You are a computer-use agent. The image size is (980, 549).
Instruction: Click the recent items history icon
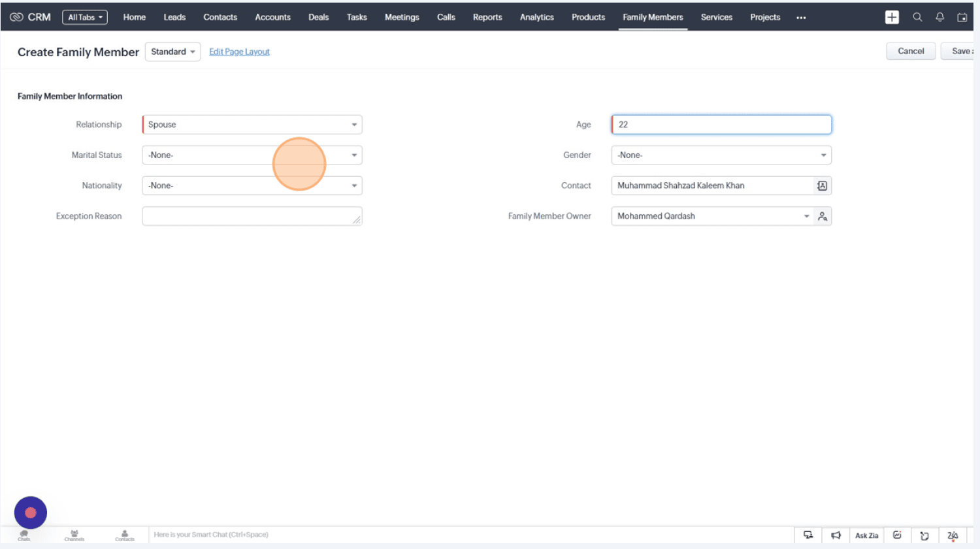click(x=924, y=535)
